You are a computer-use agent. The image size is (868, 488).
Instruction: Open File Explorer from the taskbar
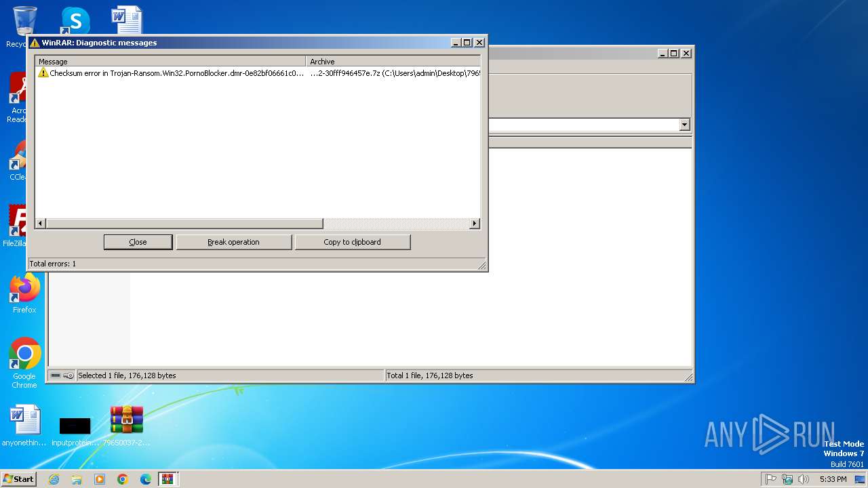tap(77, 479)
